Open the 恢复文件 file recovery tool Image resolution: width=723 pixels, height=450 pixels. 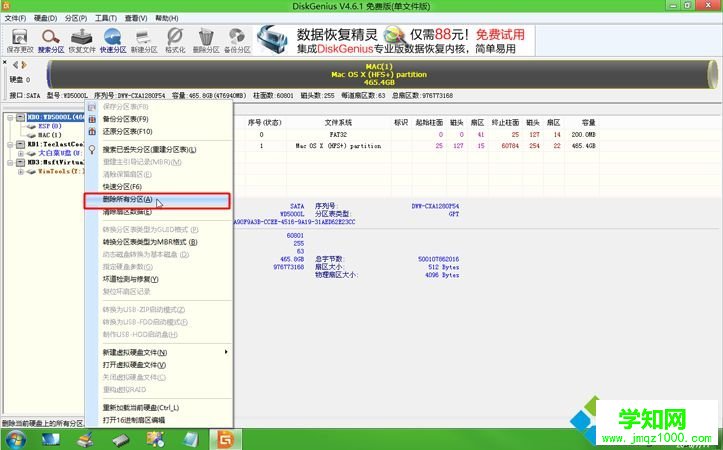pyautogui.click(x=83, y=40)
